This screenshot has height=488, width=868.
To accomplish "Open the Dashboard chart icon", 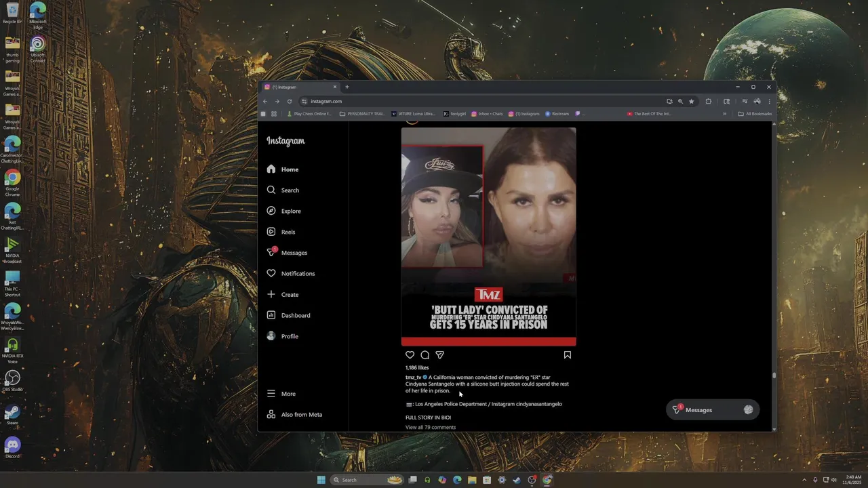I will [x=271, y=315].
